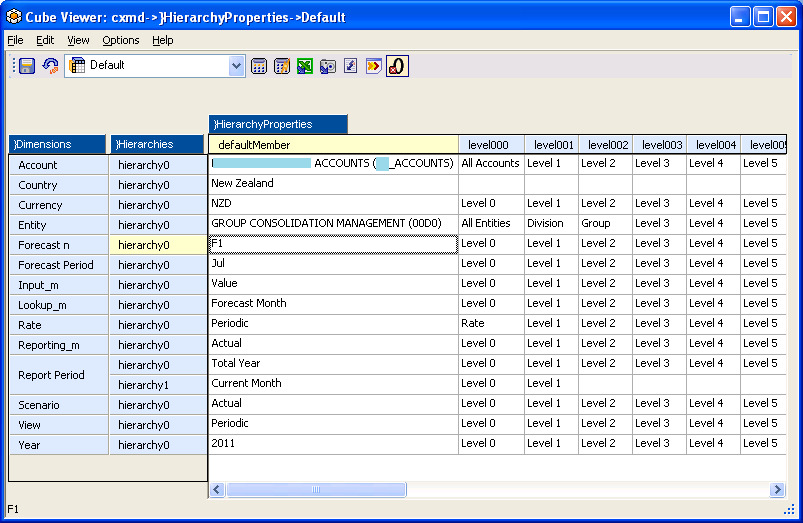803x523 pixels.
Task: Toggle the automatic recalculate icon with lightning bolt
Action: [x=282, y=66]
